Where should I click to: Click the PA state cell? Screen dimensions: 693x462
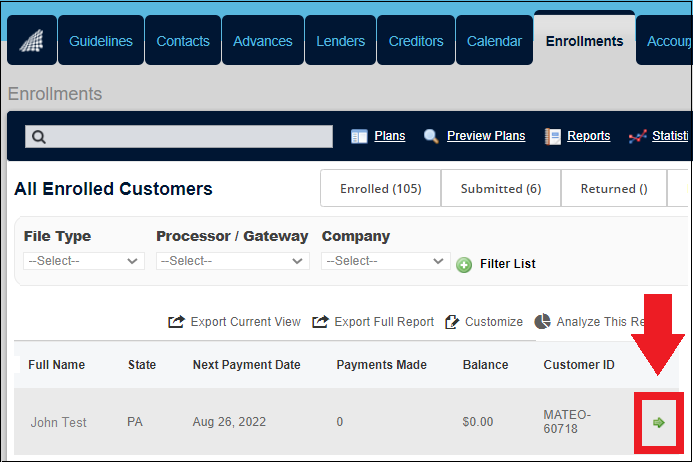click(x=135, y=422)
